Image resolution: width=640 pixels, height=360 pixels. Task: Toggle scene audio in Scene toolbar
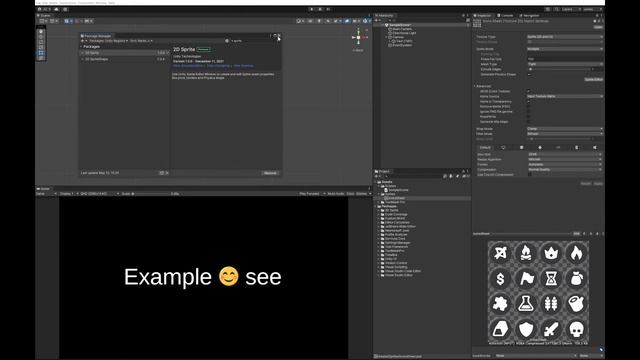click(x=328, y=21)
